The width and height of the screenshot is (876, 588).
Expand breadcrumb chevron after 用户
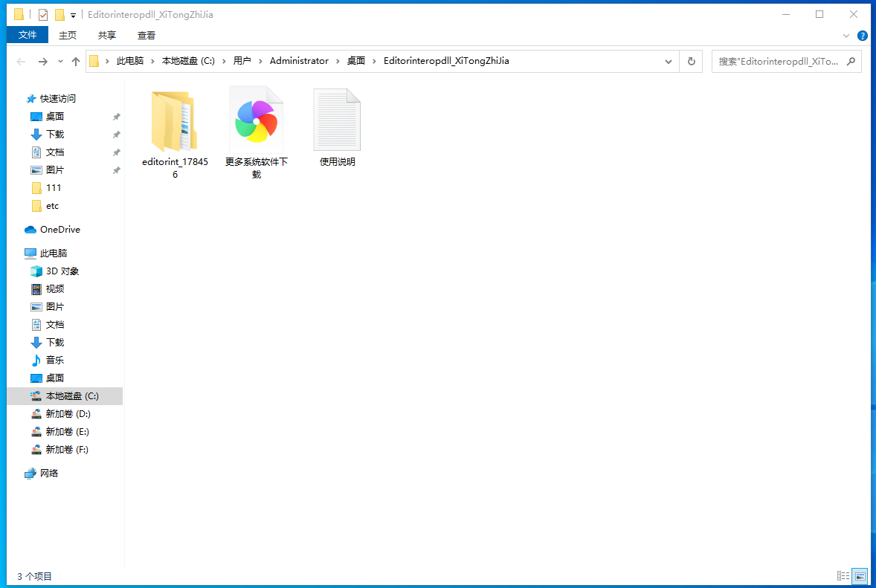coord(260,62)
